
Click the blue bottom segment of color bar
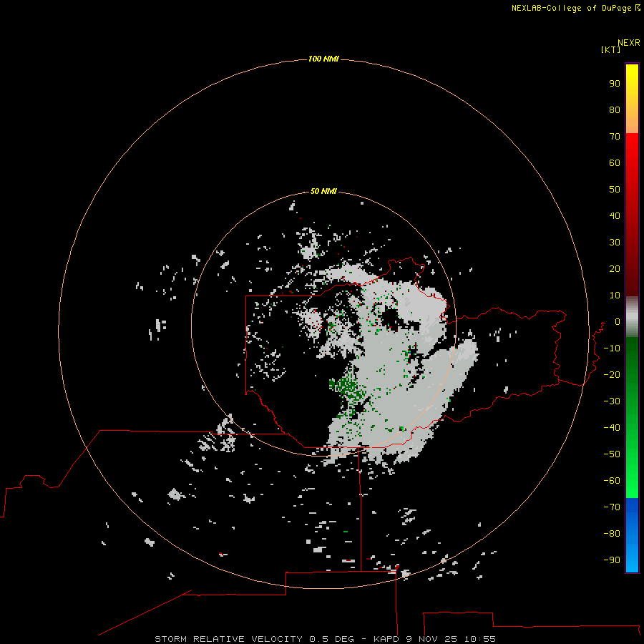pyautogui.click(x=632, y=535)
